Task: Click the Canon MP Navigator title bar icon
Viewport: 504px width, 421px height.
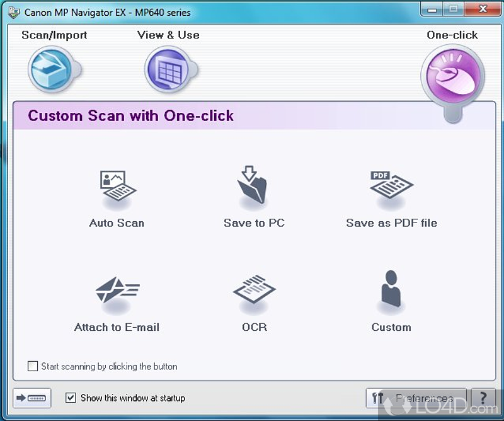Action: pos(14,12)
